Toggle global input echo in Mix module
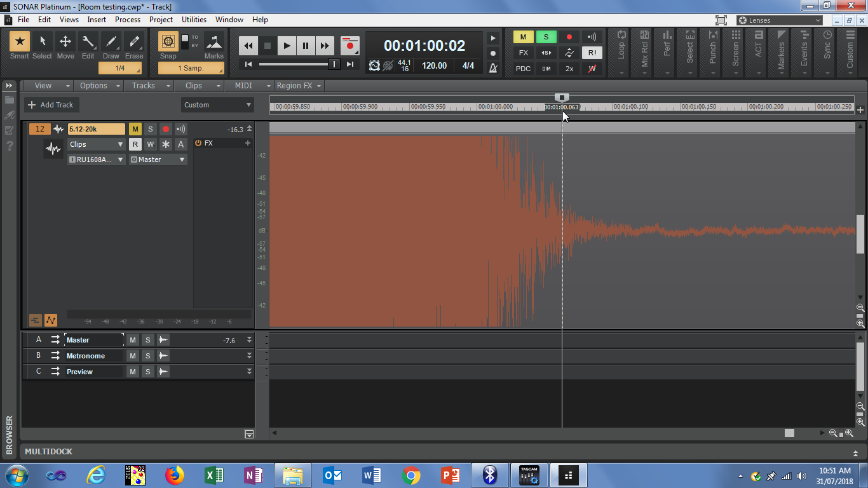Viewport: 868px width, 488px height. pyautogui.click(x=592, y=37)
